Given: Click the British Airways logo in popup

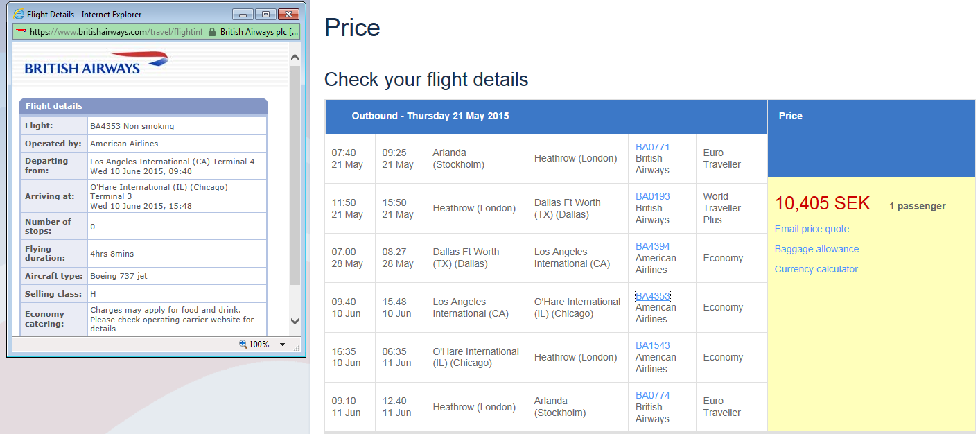Looking at the screenshot, I should 96,63.
